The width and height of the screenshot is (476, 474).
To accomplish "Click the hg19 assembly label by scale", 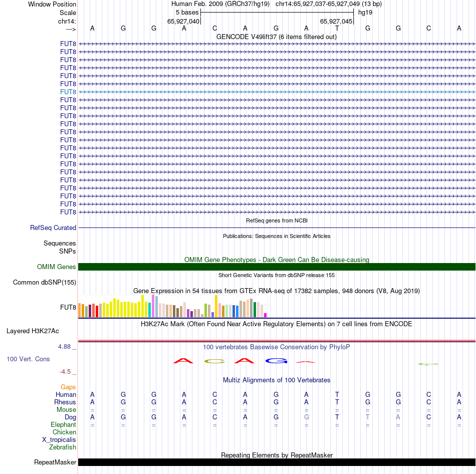I will (x=365, y=13).
